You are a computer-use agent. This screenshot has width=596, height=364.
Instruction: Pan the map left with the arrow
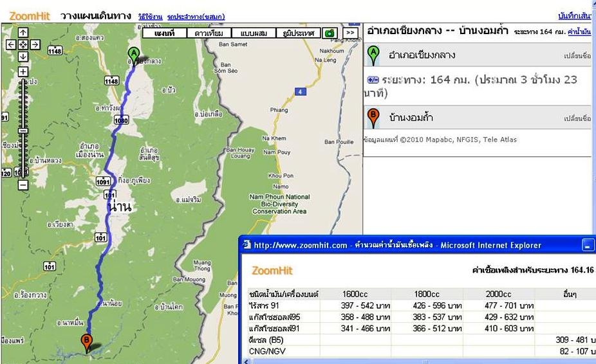click(x=10, y=45)
